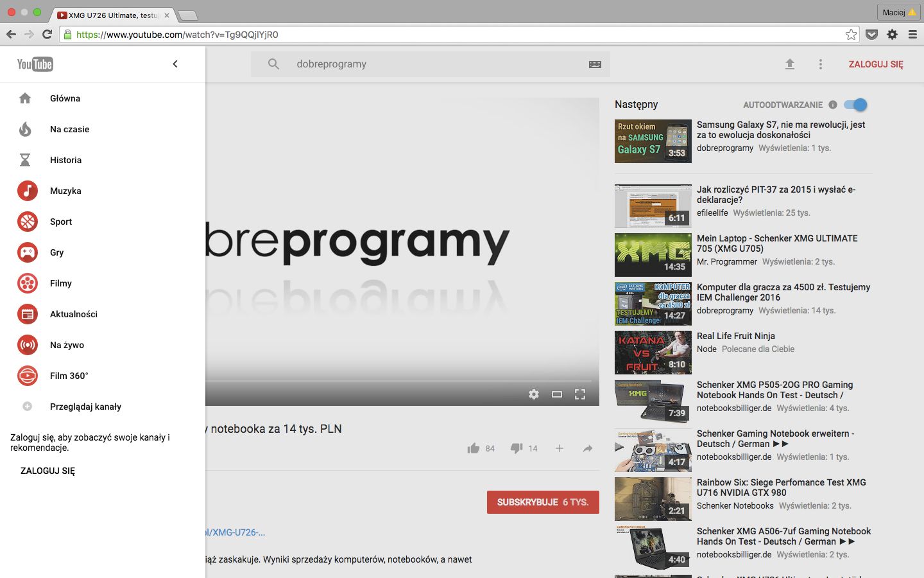The width and height of the screenshot is (924, 578).
Task: Enter fullscreen in the video player
Action: tap(580, 394)
